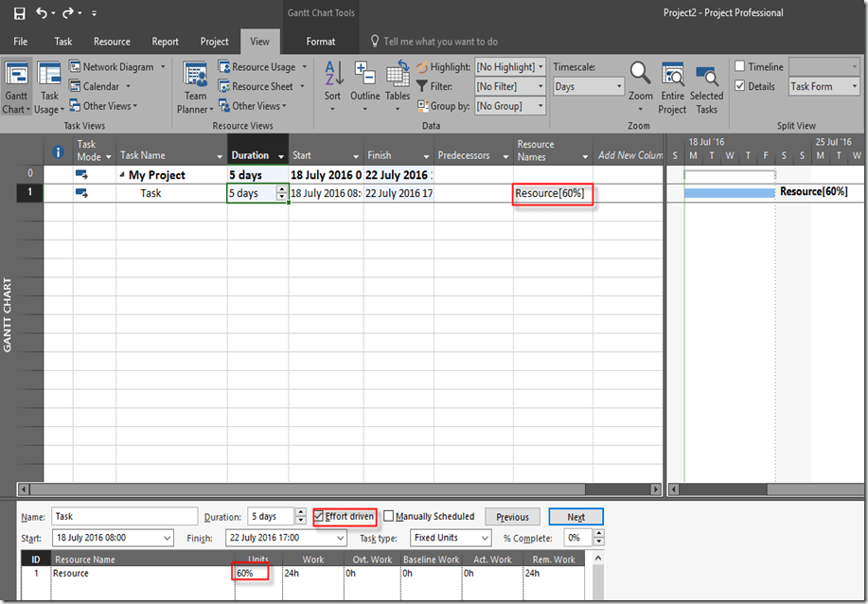Switch to the Resource ribbon tab
The width and height of the screenshot is (868, 604).
point(112,42)
